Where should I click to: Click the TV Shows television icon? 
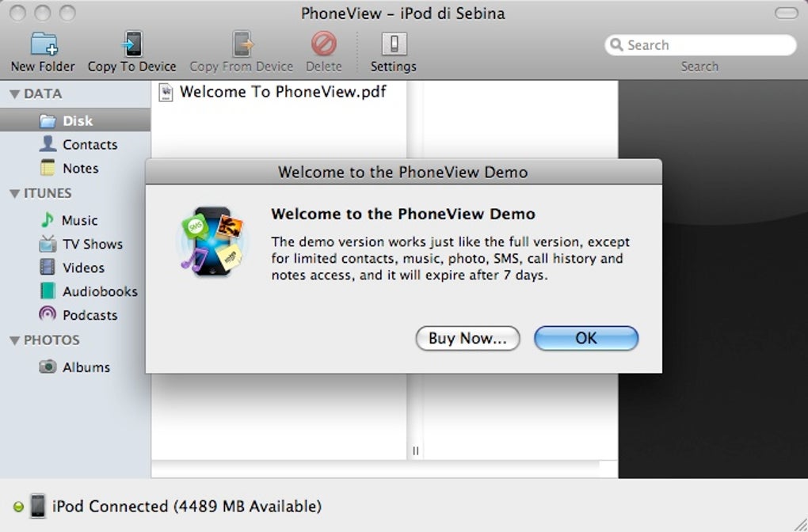(48, 244)
